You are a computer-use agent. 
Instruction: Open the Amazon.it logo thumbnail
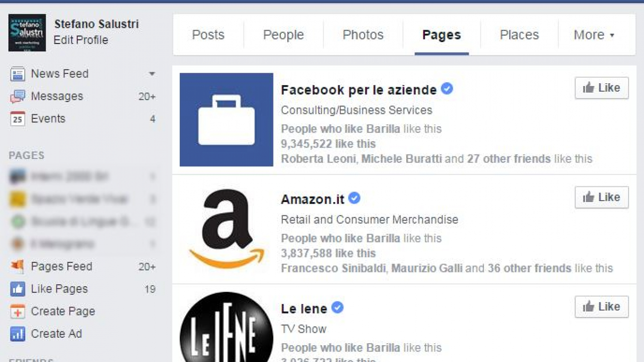coord(226,229)
